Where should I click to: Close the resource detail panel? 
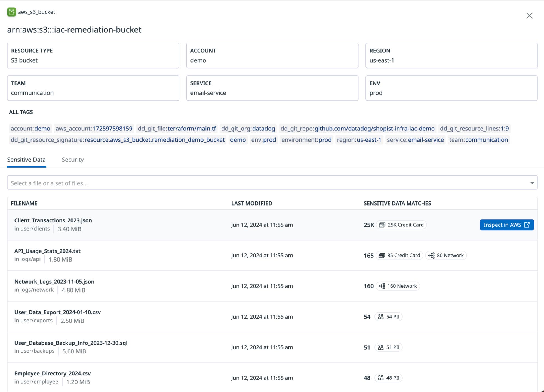coord(529,16)
